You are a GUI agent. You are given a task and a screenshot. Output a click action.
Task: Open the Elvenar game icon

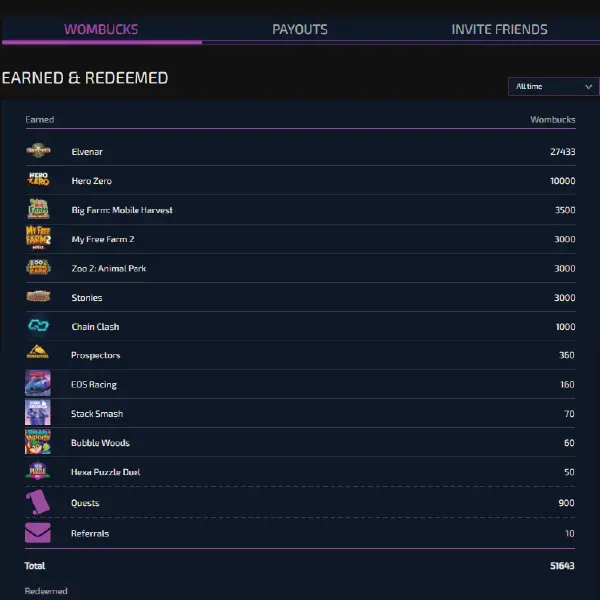click(x=38, y=150)
